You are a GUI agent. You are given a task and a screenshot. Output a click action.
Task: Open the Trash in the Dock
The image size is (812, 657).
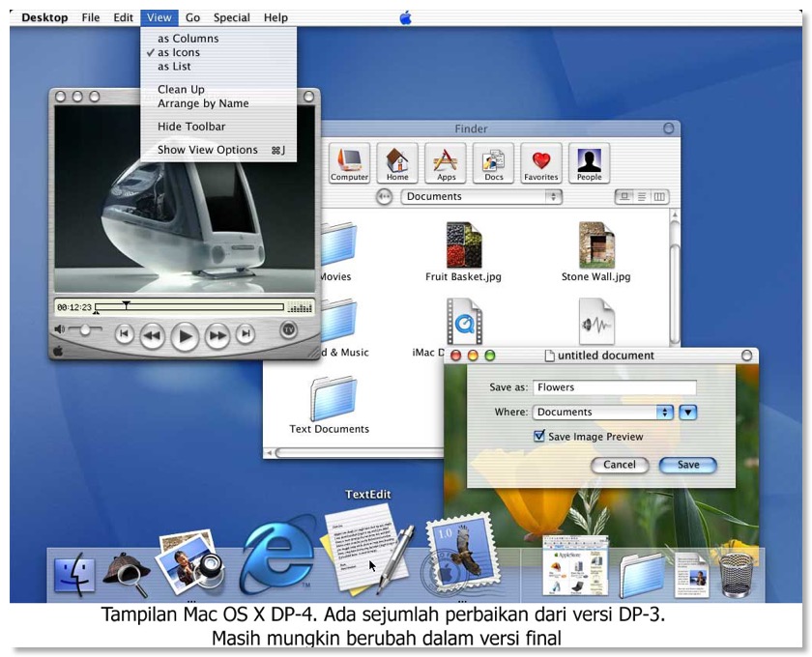(x=737, y=575)
